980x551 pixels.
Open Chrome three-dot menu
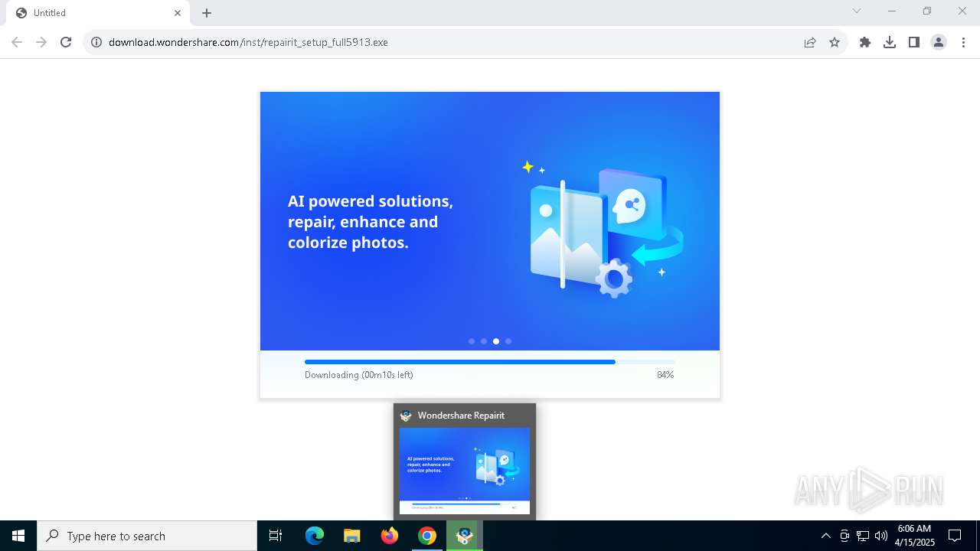(963, 42)
